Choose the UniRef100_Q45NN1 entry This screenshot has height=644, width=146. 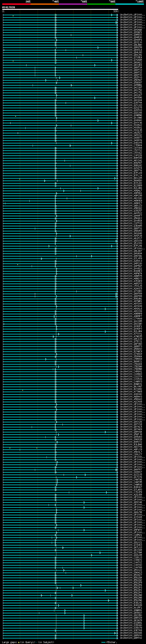coord(131,85)
